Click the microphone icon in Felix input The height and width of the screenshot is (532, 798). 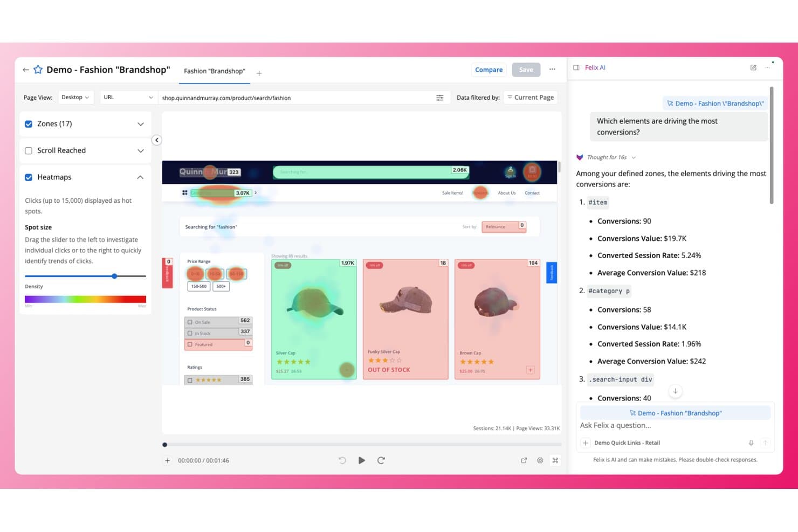click(x=751, y=443)
